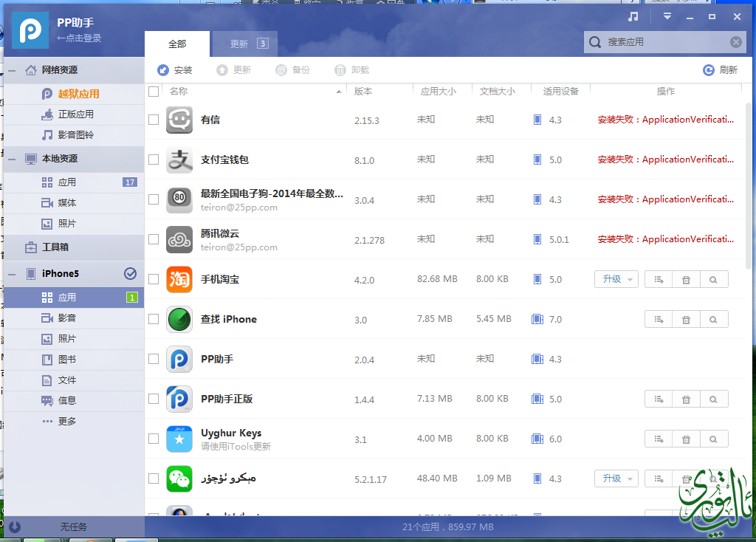Collapse the iPhone5 device section
The width and height of the screenshot is (756, 542).
click(x=12, y=275)
